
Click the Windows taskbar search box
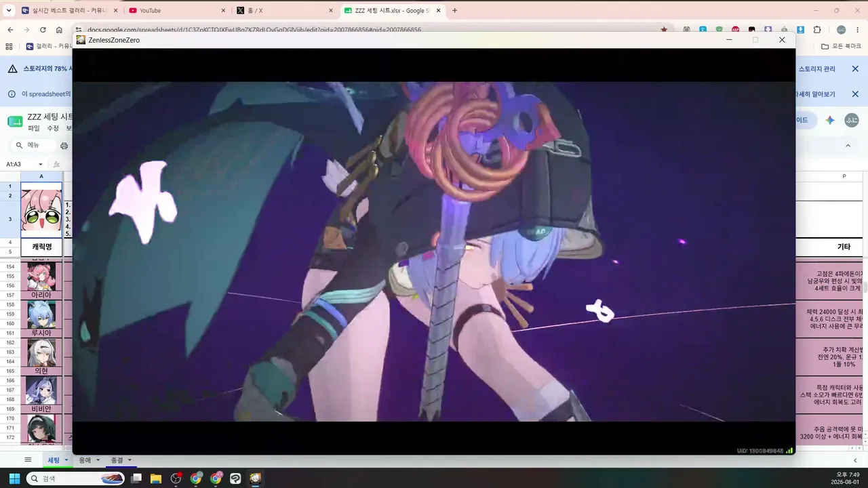coord(76,479)
